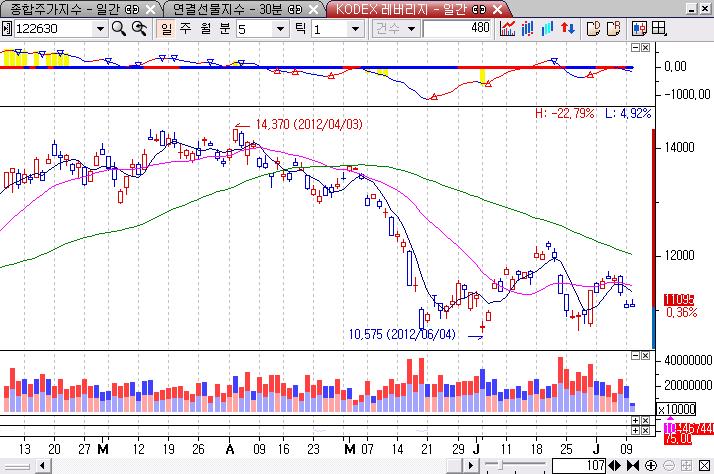
Task: Click the red-blue up/down arrows icon
Action: click(x=567, y=29)
